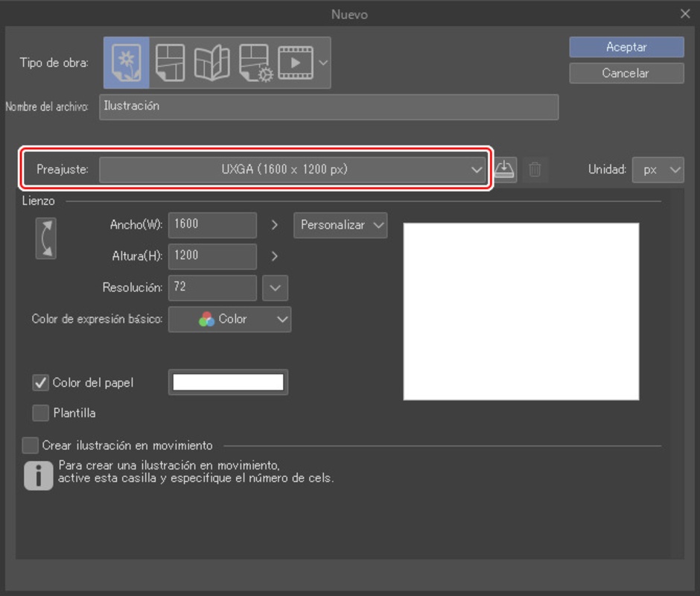The height and width of the screenshot is (596, 700).
Task: Open the Altura height slider arrow
Action: [275, 256]
